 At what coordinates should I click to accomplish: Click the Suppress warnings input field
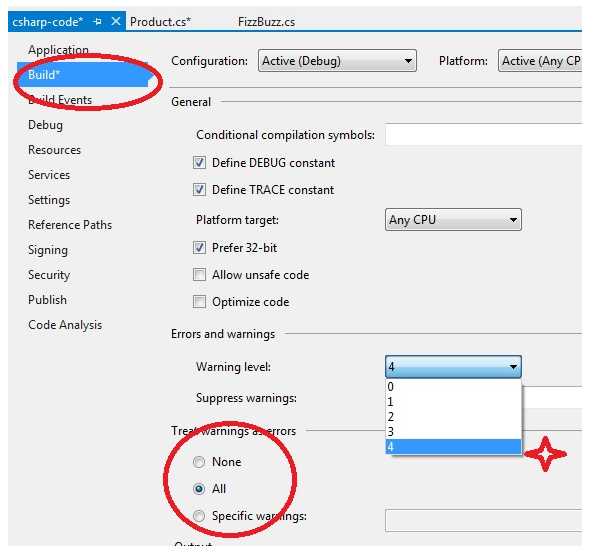(x=552, y=397)
